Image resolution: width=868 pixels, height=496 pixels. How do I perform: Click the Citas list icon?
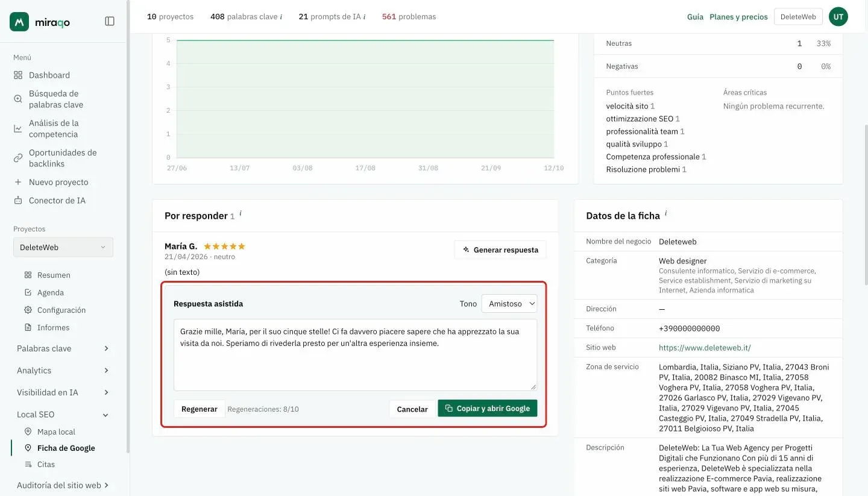pyautogui.click(x=28, y=464)
